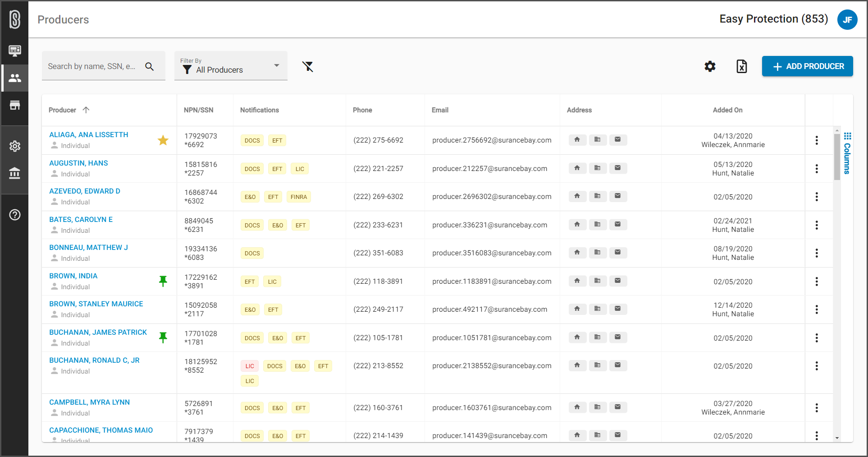Click the E&O badge for BROWN, STANLEY MAURICE

[x=250, y=309]
